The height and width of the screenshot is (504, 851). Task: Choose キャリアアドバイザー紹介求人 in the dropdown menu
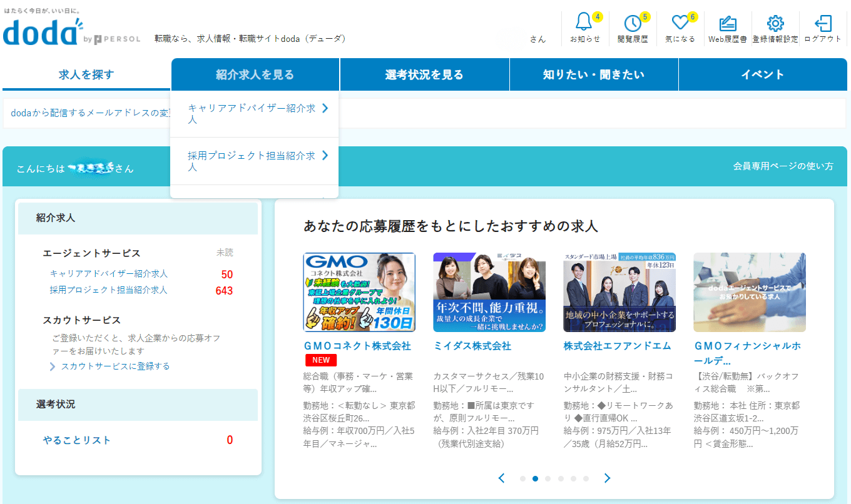255,114
